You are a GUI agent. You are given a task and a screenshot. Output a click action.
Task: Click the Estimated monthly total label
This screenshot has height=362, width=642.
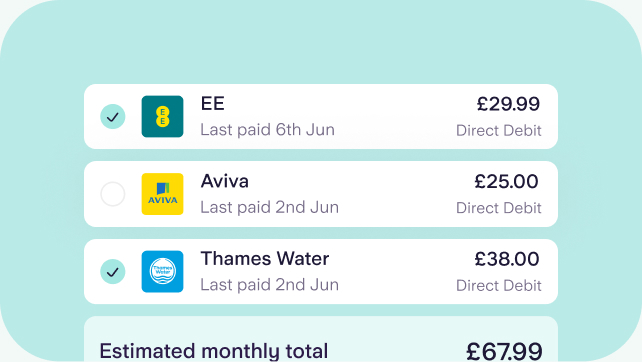214,351
